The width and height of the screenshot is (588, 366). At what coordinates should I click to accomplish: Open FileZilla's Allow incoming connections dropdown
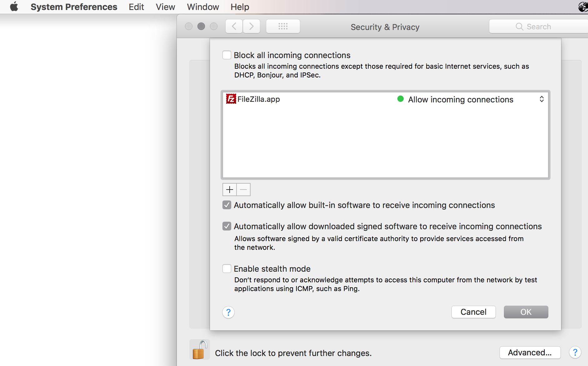point(541,99)
